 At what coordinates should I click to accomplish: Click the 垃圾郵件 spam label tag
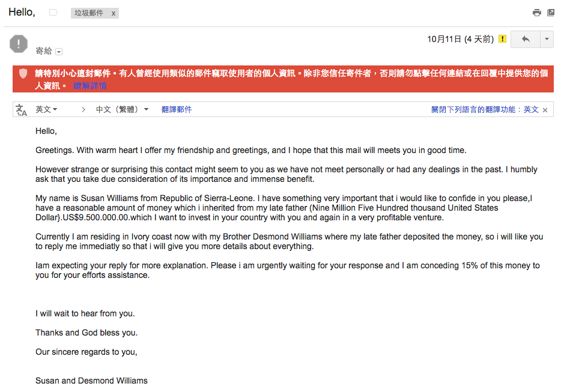[x=89, y=13]
